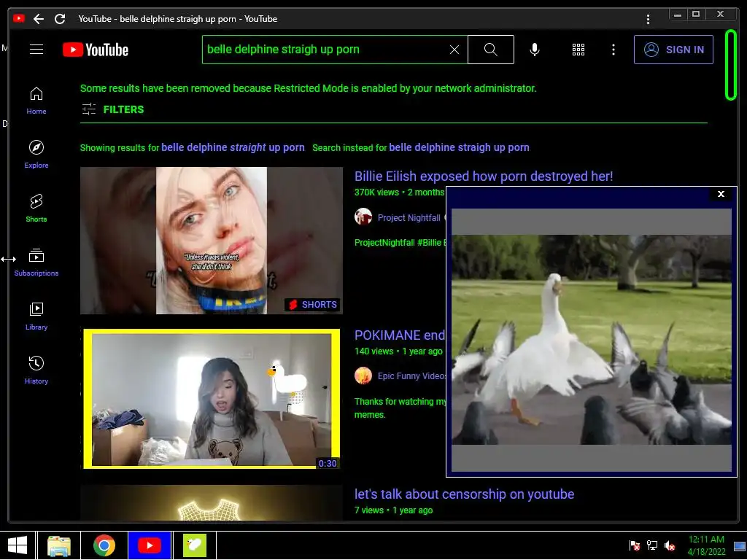Open YouTube settings three-dot menu
747x560 pixels.
(x=613, y=50)
